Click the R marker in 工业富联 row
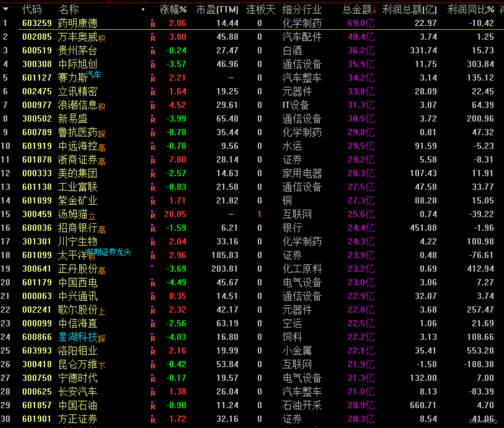Viewport: 504px width, 428px height. (153, 188)
